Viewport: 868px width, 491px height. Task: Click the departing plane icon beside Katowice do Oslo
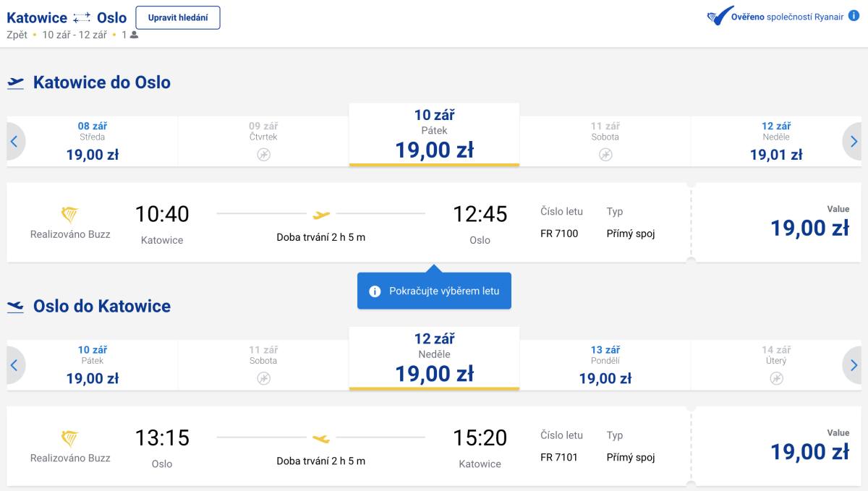point(15,83)
